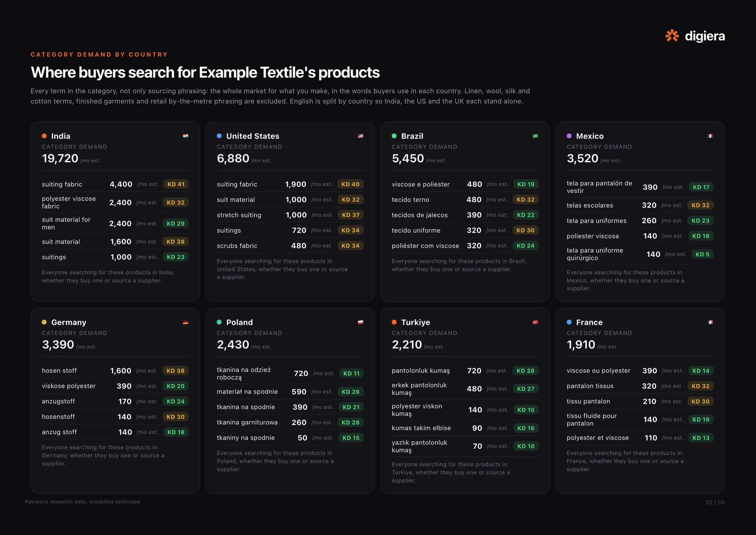Click the KD 5 badge in Mexico card

coord(702,254)
